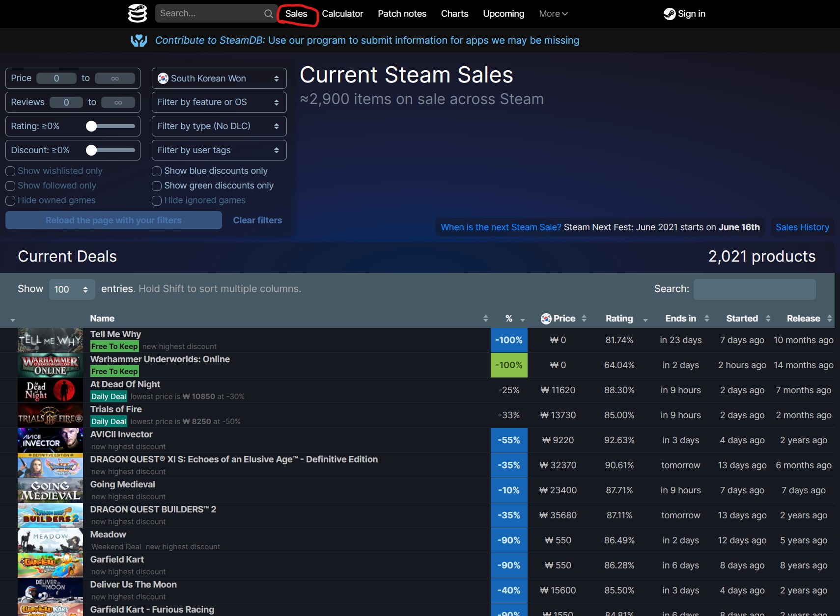Open Meadow game thumbnail
This screenshot has height=616, width=840.
click(x=50, y=540)
